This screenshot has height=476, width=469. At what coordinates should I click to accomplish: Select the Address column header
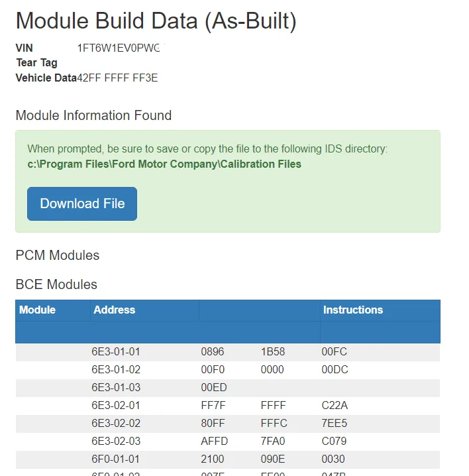115,310
